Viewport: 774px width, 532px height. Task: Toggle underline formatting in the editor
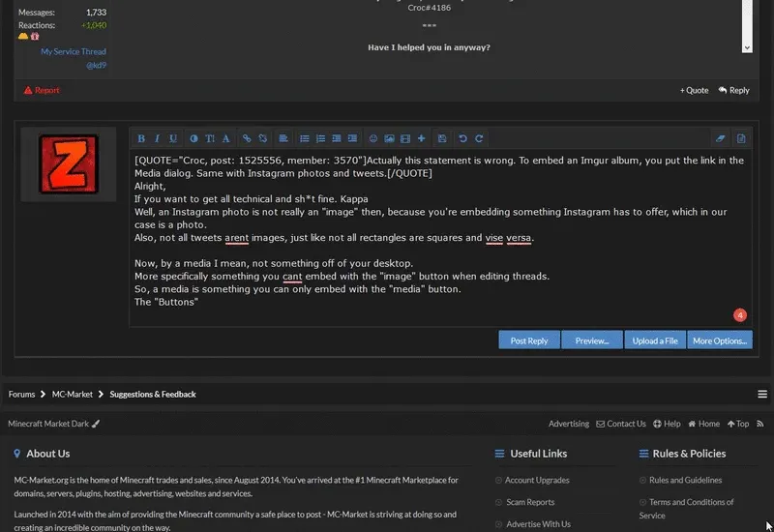pyautogui.click(x=173, y=138)
